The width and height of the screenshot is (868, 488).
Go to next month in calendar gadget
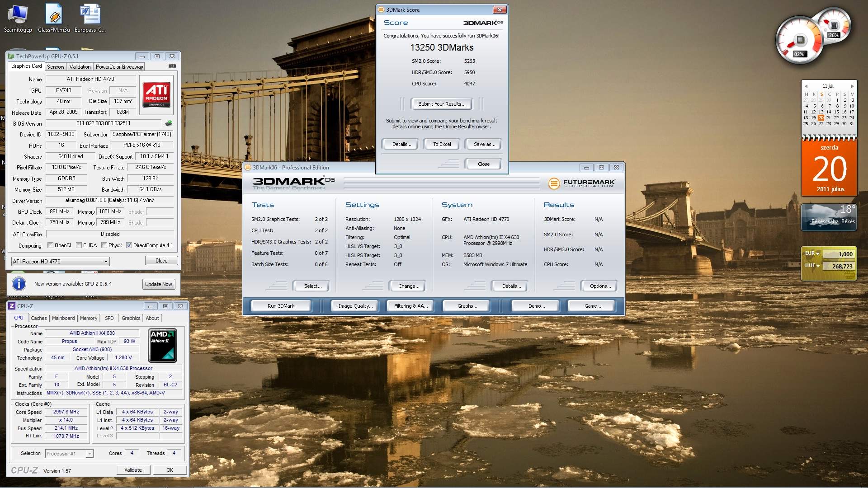click(x=852, y=86)
